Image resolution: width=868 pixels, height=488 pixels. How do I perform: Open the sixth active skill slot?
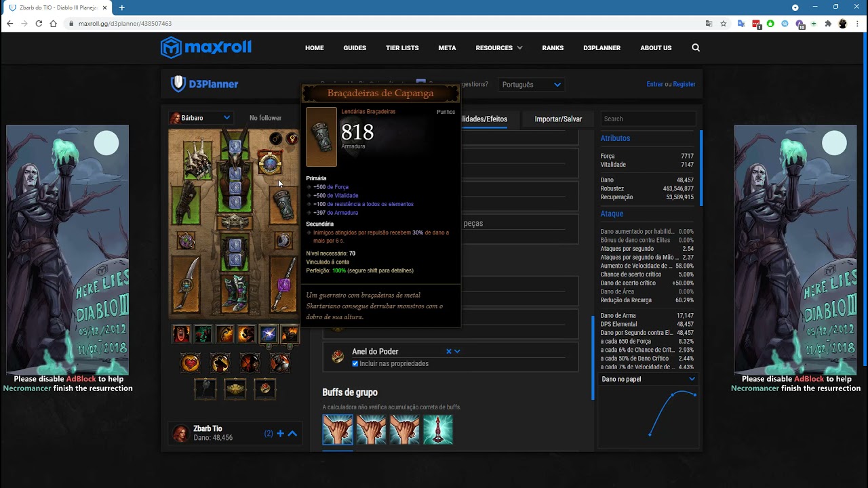pos(290,334)
